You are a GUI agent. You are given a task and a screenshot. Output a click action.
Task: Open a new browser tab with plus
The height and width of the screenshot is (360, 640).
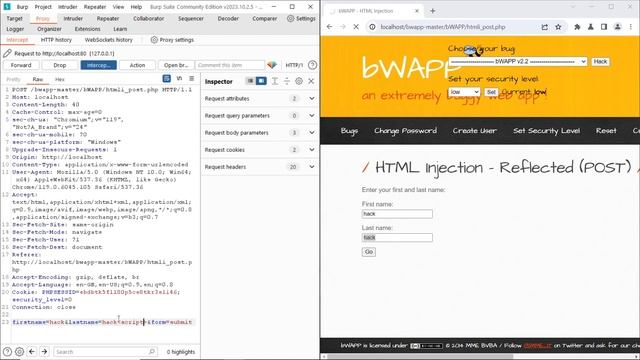tap(433, 11)
